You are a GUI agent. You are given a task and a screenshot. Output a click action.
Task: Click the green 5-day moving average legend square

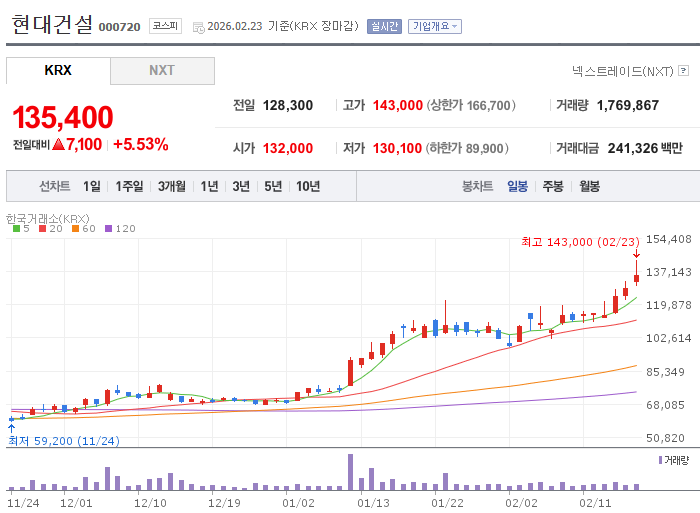[17, 229]
